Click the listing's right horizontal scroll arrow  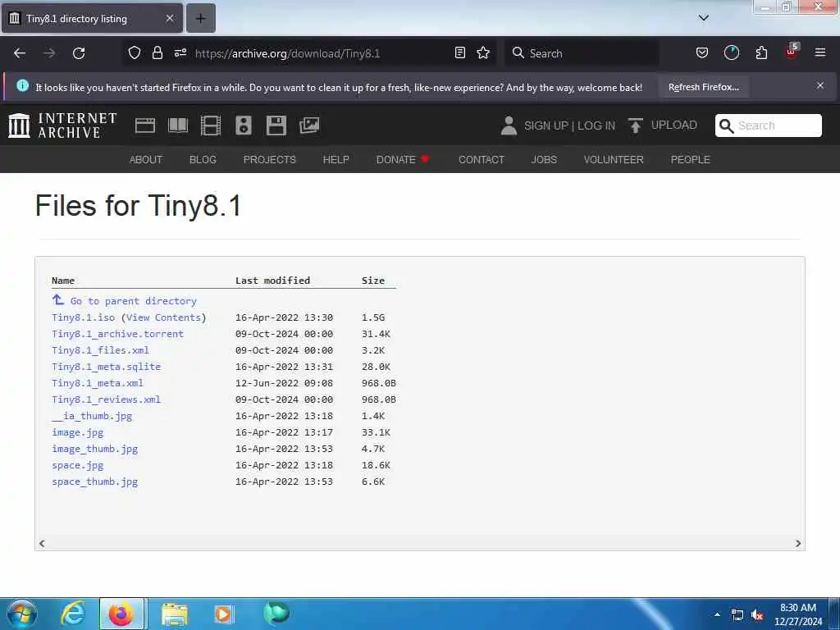tap(797, 543)
